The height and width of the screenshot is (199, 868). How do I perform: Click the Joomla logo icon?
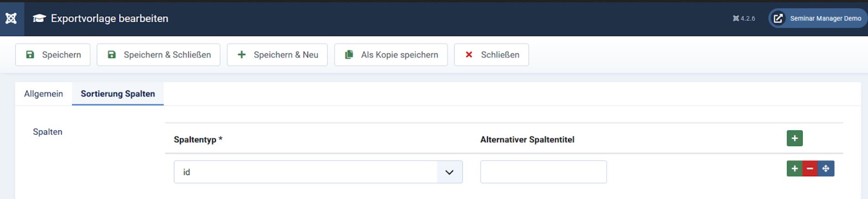tap(11, 18)
